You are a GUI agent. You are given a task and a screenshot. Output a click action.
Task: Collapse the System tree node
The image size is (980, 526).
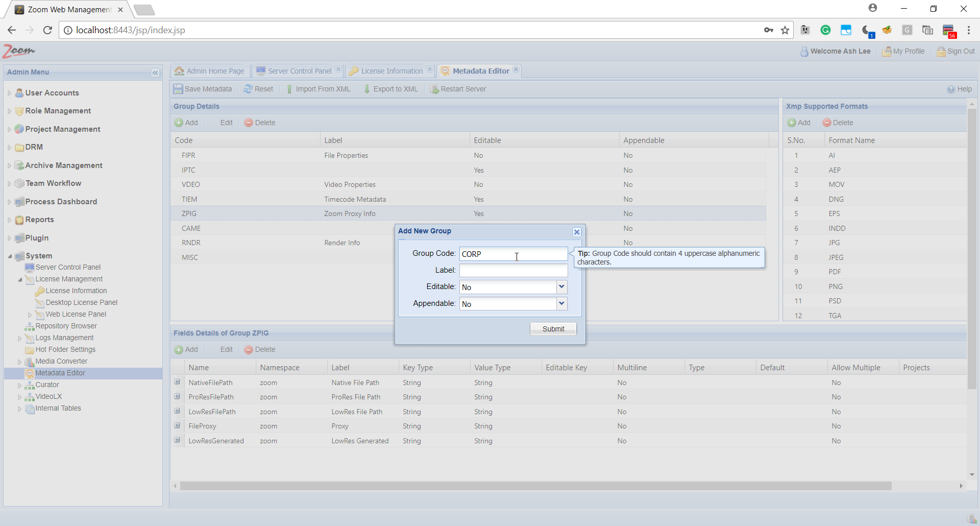click(x=10, y=256)
